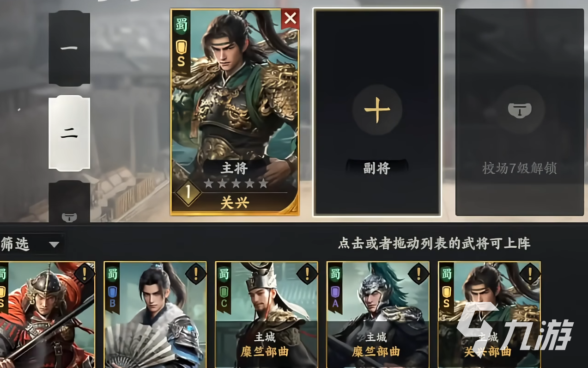
Task: Add a deputy general with the plus icon
Action: [x=377, y=110]
